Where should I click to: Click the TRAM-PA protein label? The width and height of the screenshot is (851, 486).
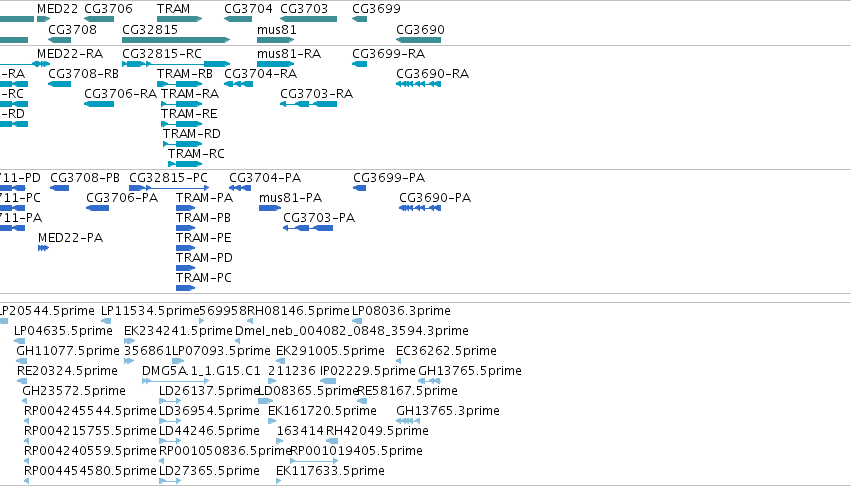click(x=205, y=198)
